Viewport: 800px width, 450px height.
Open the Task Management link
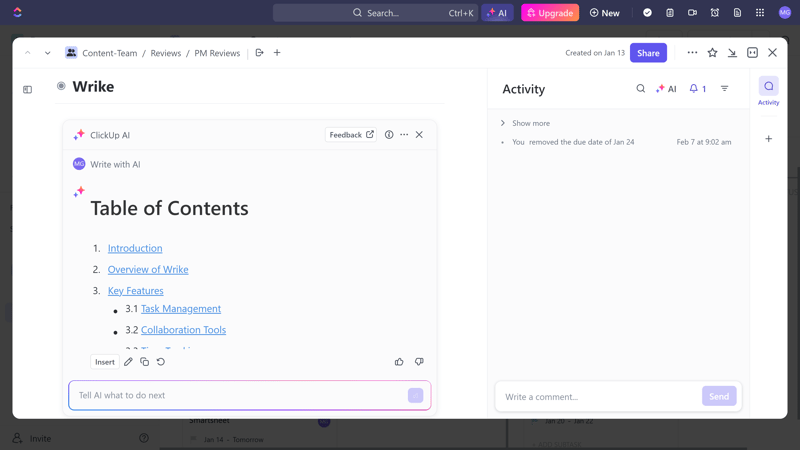coord(181,309)
